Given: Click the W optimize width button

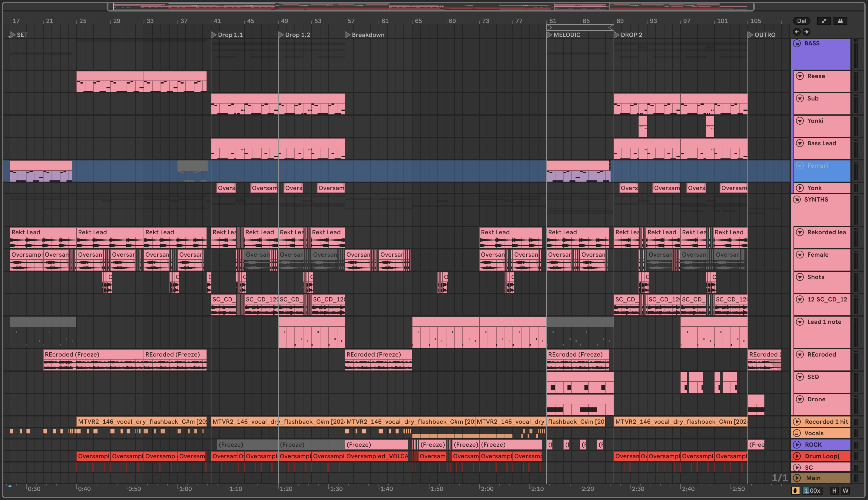Looking at the screenshot, I should 845,490.
